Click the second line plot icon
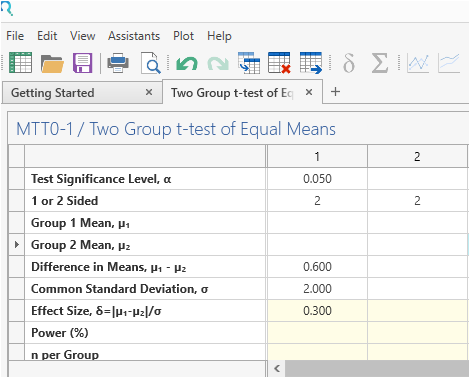This screenshot has width=470, height=378. tap(449, 63)
